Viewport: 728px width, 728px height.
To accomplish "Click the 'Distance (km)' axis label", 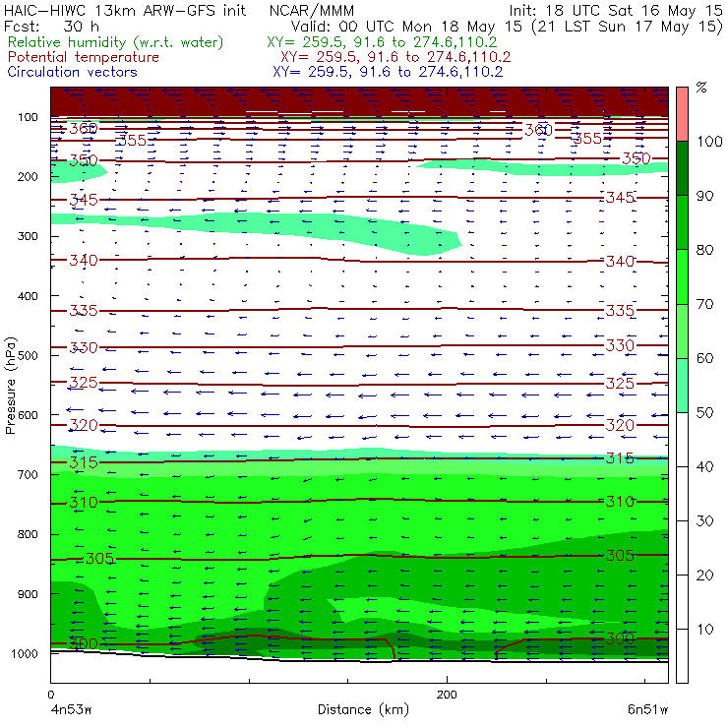I will click(x=363, y=710).
